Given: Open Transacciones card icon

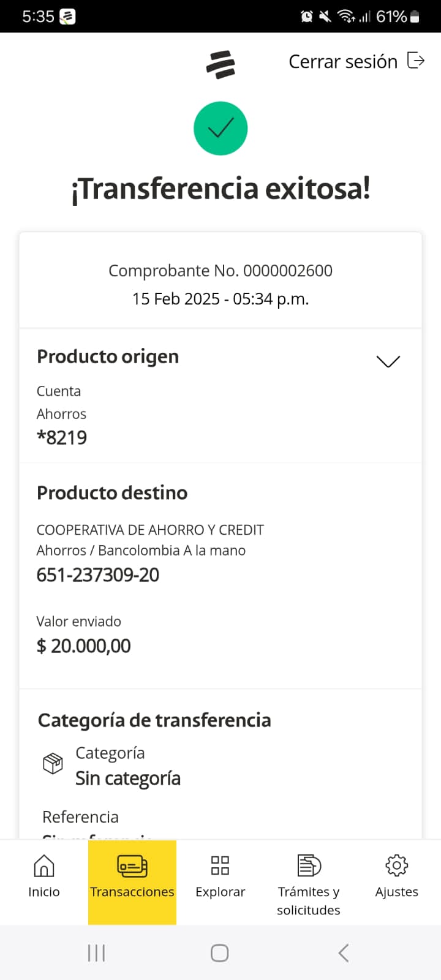Looking at the screenshot, I should 132,865.
